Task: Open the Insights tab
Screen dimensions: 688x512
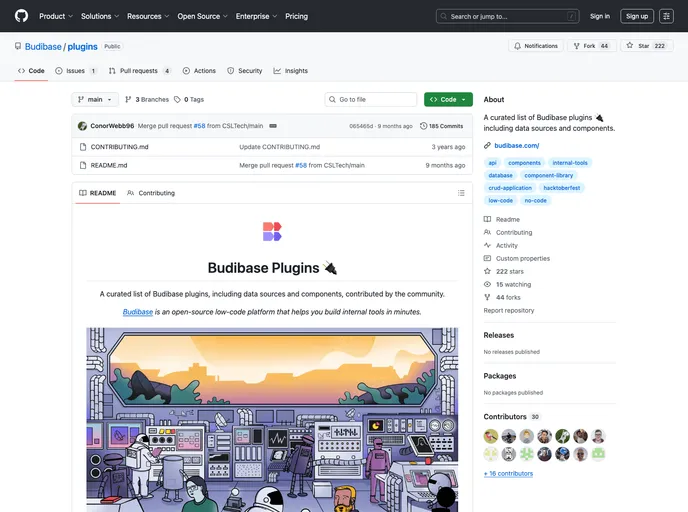Action: (x=291, y=71)
